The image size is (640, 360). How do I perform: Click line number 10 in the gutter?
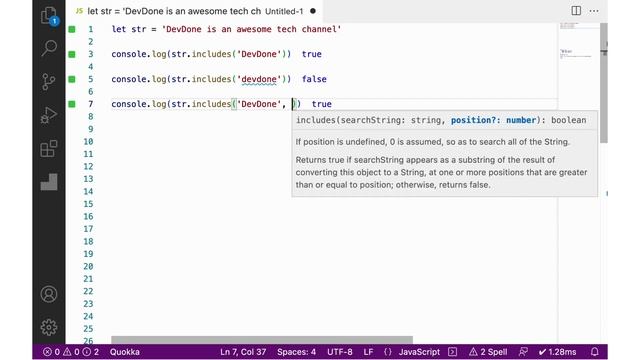(88, 142)
